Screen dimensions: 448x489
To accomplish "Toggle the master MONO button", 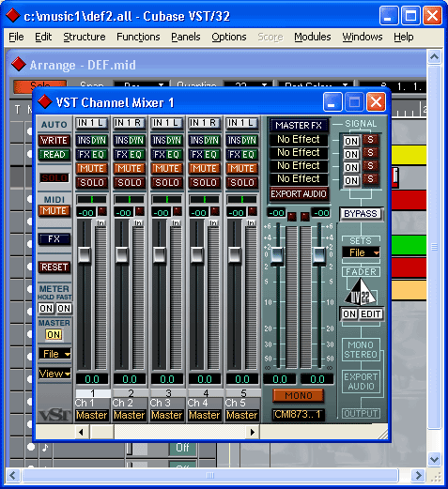I will [298, 395].
